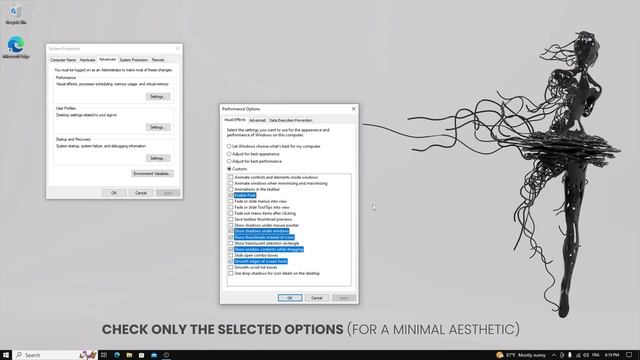This screenshot has height=360, width=640.
Task: Open the notification center icon
Action: point(629,355)
